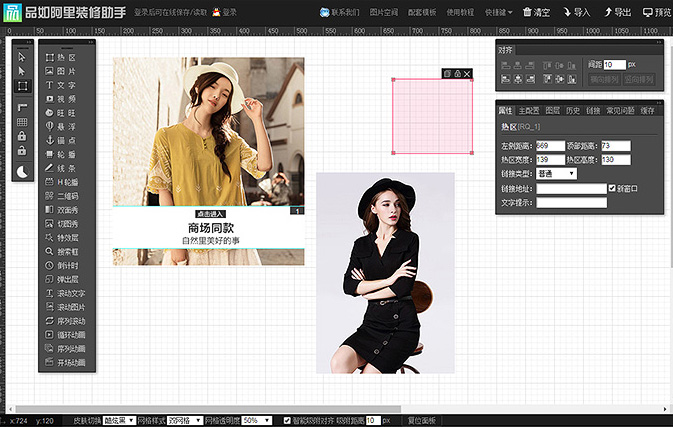Open the 链接类型 dropdown showing 普通
This screenshot has height=427, width=673.
[x=556, y=173]
